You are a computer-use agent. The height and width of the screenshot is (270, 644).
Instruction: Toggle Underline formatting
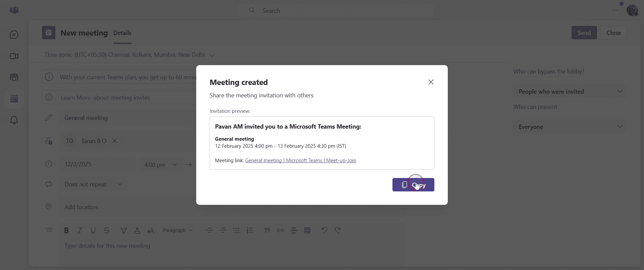pyautogui.click(x=93, y=230)
